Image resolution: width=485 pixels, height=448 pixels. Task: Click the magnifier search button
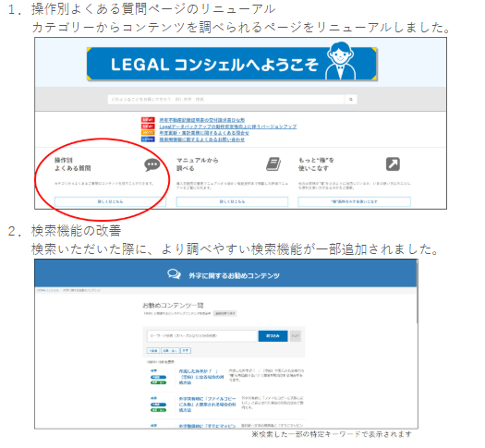tap(351, 99)
